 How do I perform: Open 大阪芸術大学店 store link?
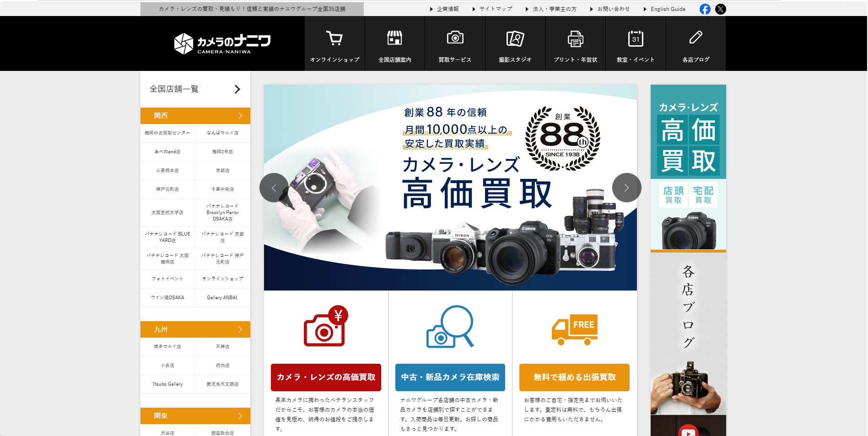[167, 213]
